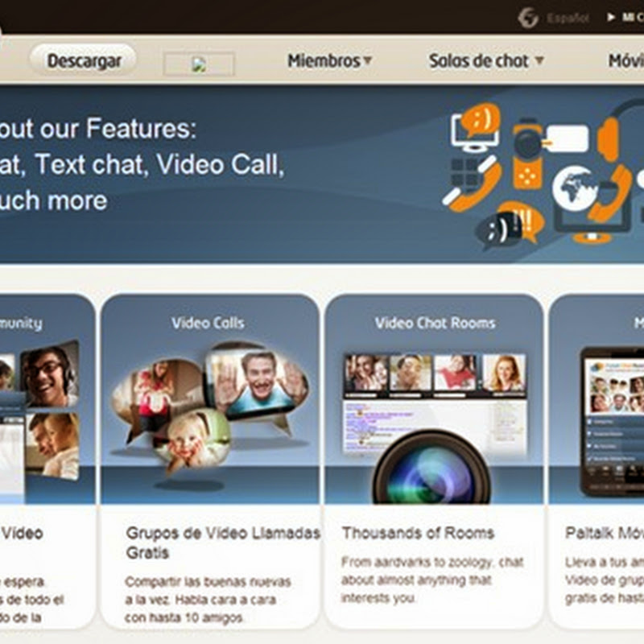Click 'Compartir las buenas nuevas' description text

208,599
